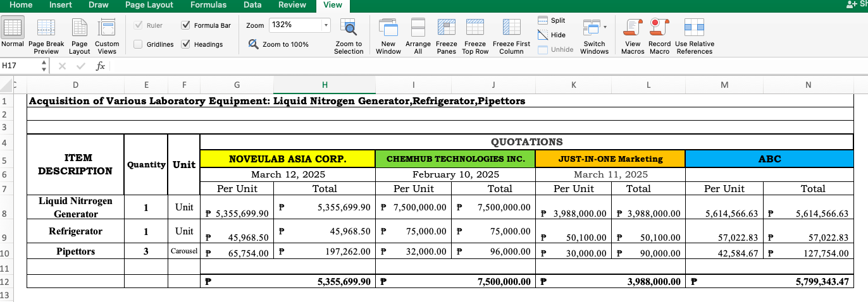Click the Acquisition of Various Laboratory Equipment title
The height and width of the screenshot is (302, 868).
pyautogui.click(x=277, y=100)
